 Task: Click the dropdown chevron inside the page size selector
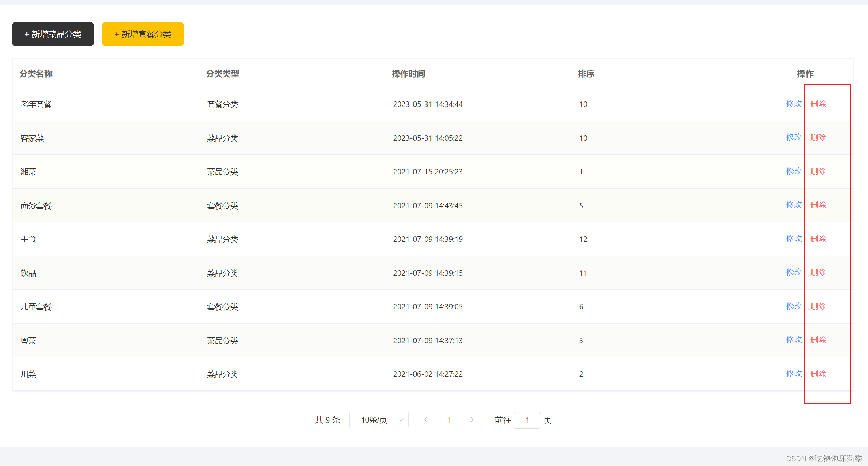pyautogui.click(x=401, y=420)
